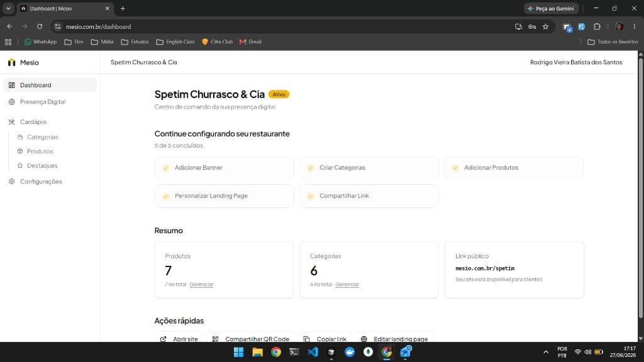Screen dimensions: 644x362
Task: Click the check mark on Personalizar Landing Page
Action: [x=165, y=196]
